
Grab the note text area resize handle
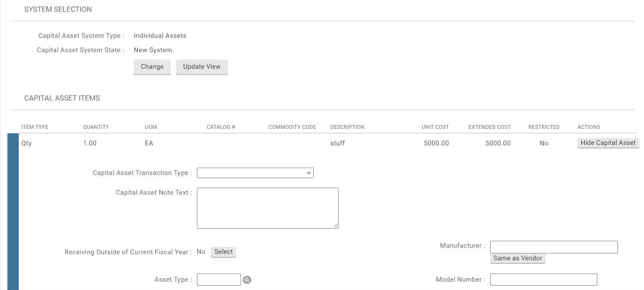click(336, 226)
